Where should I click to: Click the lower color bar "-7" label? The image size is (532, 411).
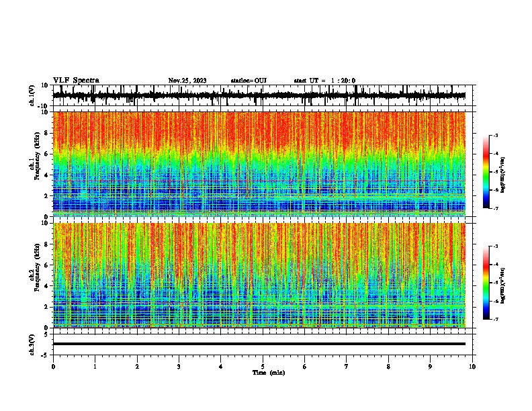tap(495, 320)
